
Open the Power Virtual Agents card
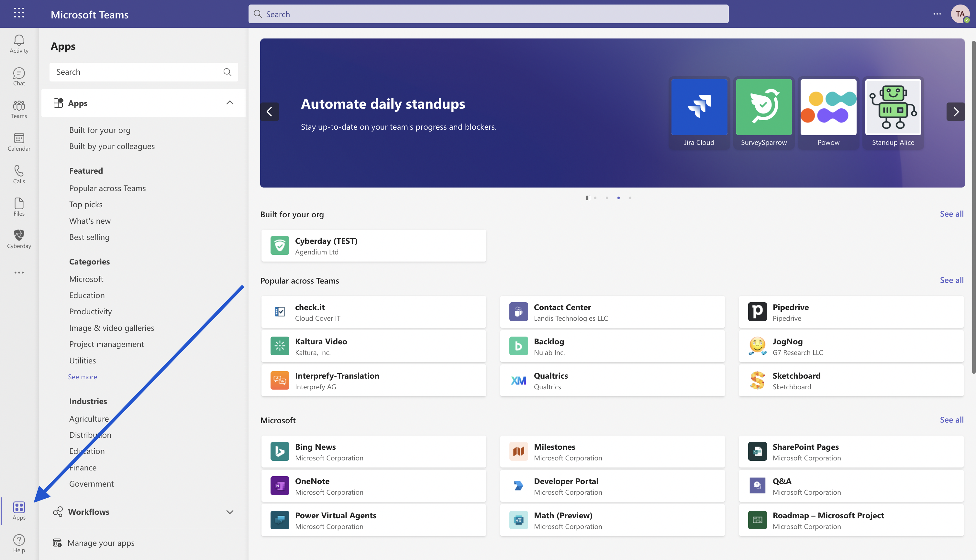(x=373, y=520)
